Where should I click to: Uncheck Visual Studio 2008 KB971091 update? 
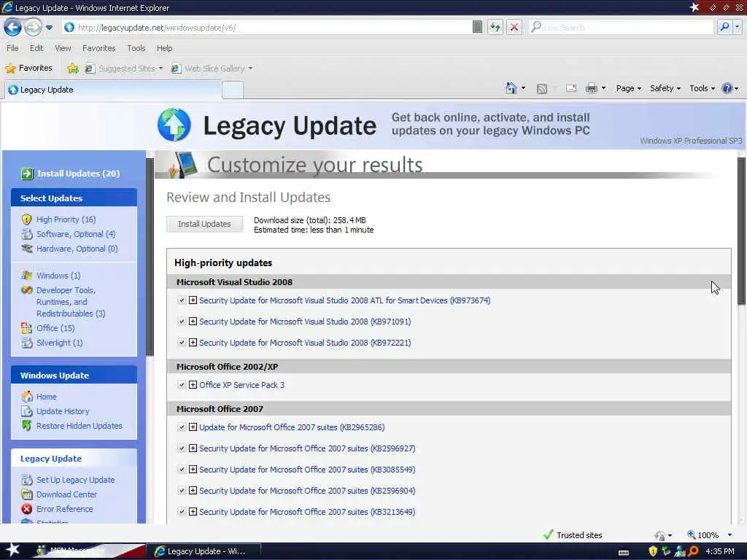coord(182,322)
